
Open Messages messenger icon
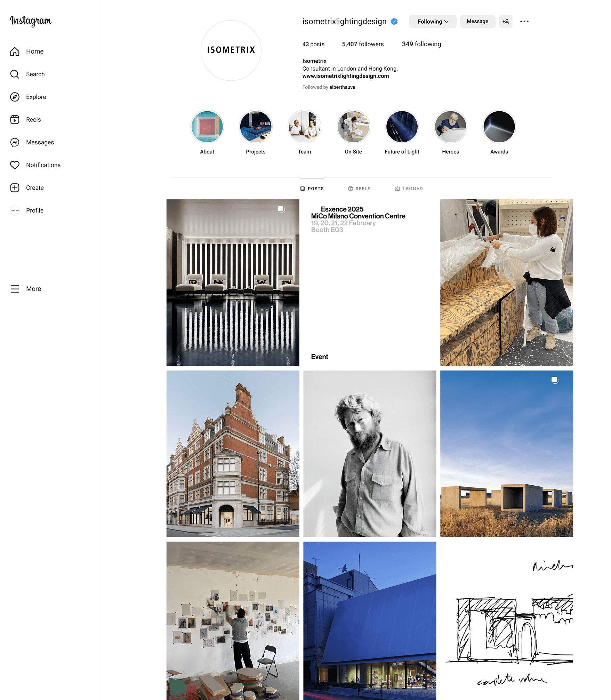click(x=15, y=142)
